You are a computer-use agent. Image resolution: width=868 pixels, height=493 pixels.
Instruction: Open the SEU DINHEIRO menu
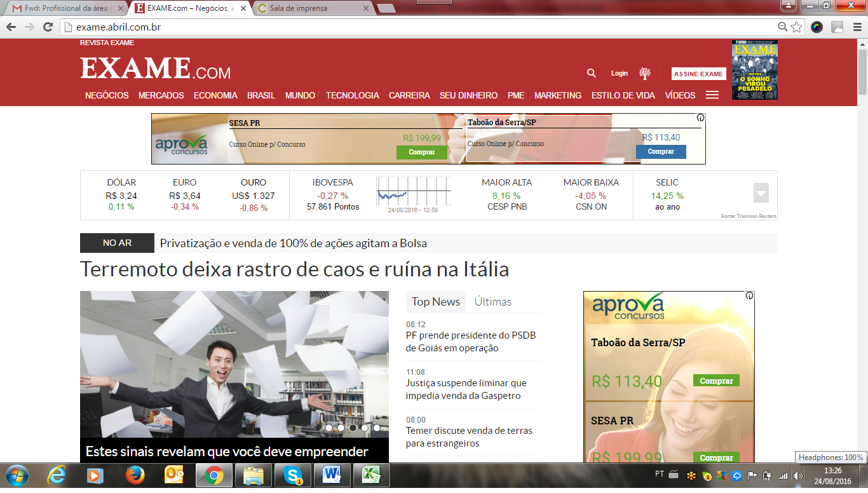click(x=468, y=95)
